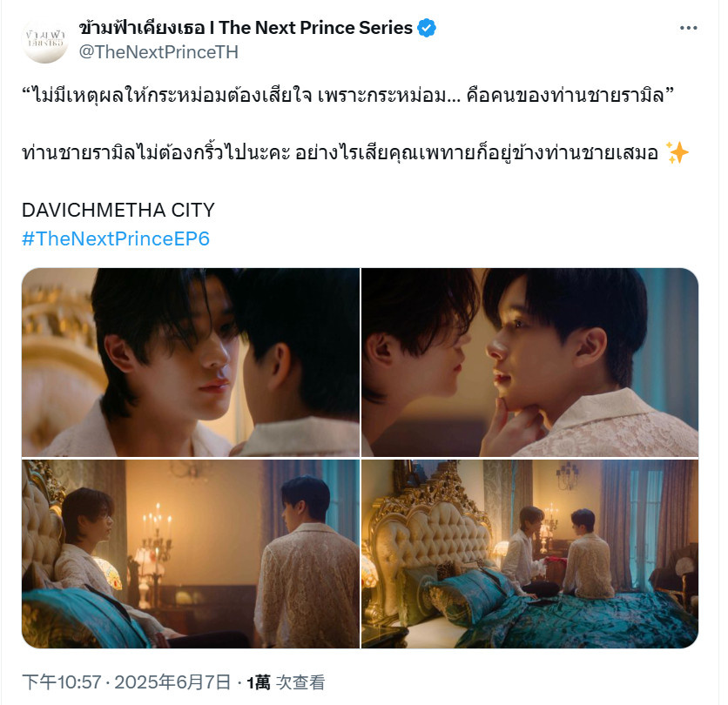Open the bottom-left candlelit bedroom photo
This screenshot has width=728, height=705.
tap(191, 554)
